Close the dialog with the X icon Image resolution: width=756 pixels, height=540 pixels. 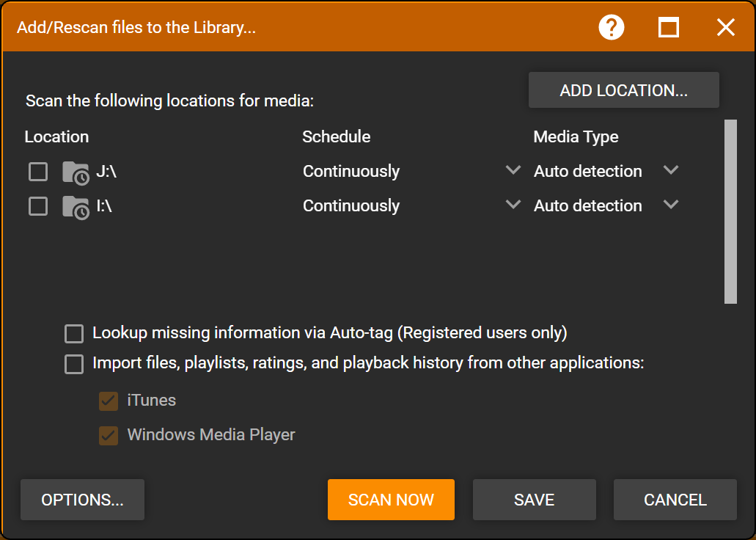(x=725, y=28)
